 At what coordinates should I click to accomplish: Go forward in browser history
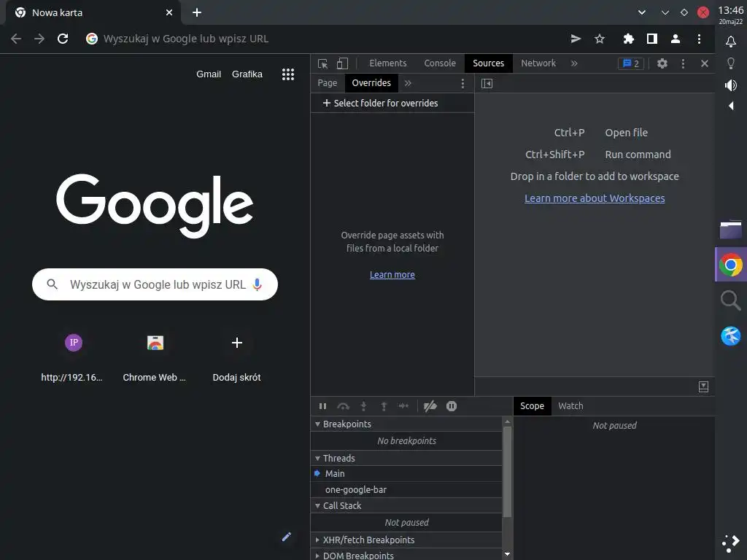(39, 39)
